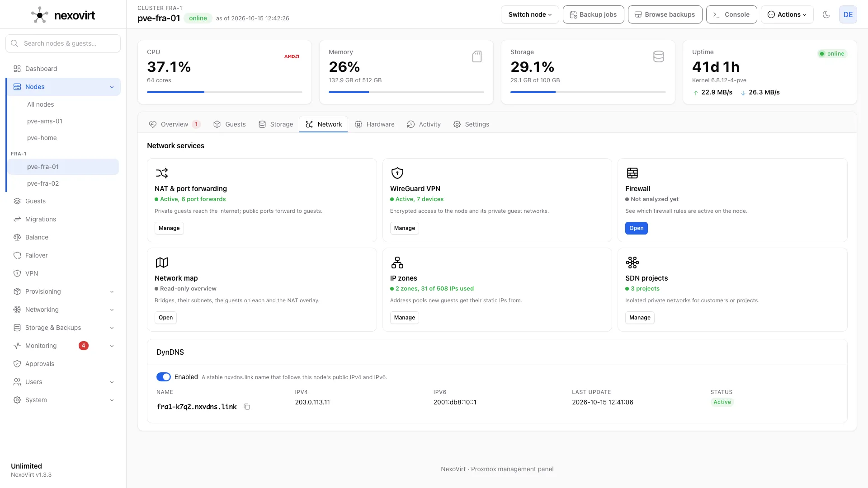
Task: Click the Backup jobs button
Action: [x=593, y=14]
